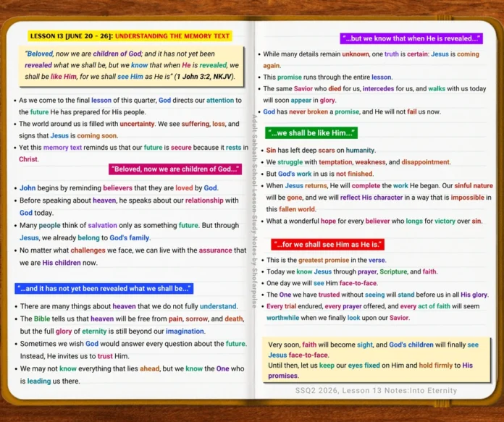Select the "(1 John 3:2, NKJV)" citation
The image size is (504, 422).
pyautogui.click(x=204, y=77)
